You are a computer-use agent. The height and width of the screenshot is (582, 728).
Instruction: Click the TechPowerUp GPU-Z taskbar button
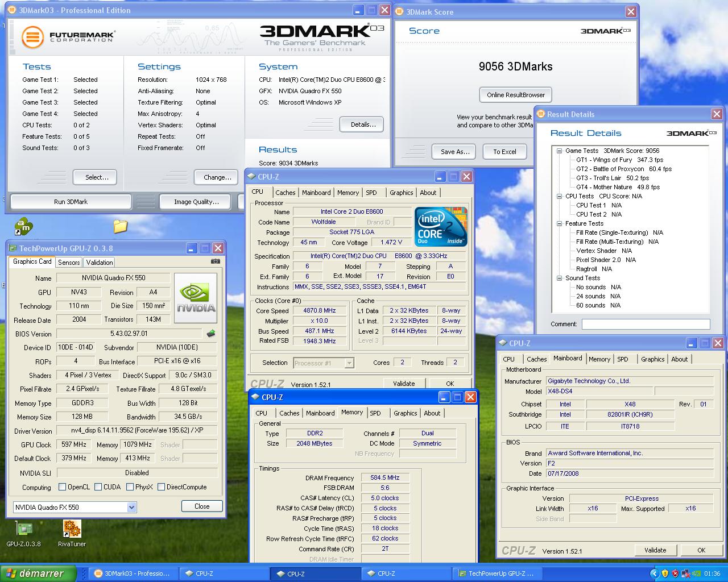tap(498, 574)
